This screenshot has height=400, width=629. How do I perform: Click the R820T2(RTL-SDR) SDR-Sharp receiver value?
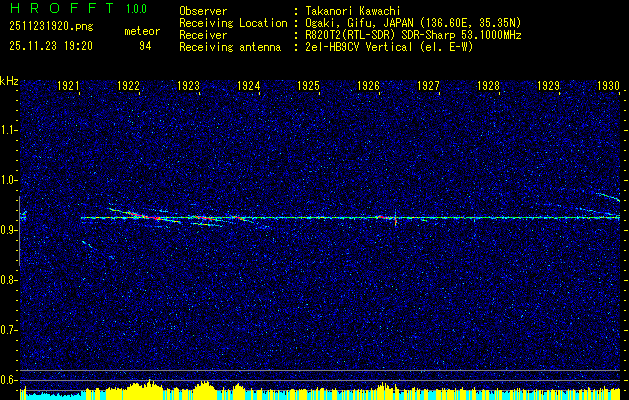pyautogui.click(x=413, y=35)
